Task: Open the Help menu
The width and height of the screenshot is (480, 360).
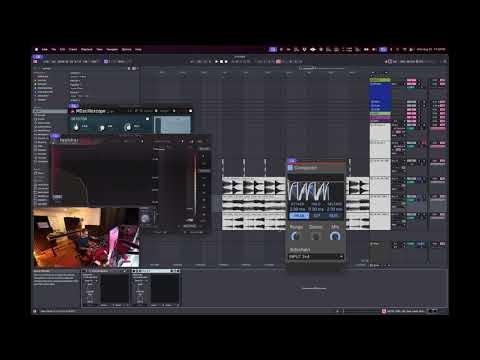Action: pos(138,49)
